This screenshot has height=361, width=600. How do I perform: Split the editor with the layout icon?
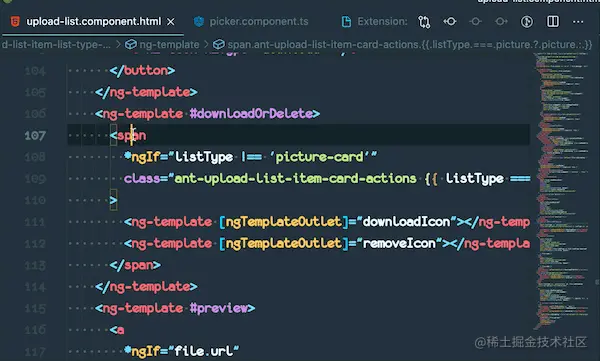553,21
